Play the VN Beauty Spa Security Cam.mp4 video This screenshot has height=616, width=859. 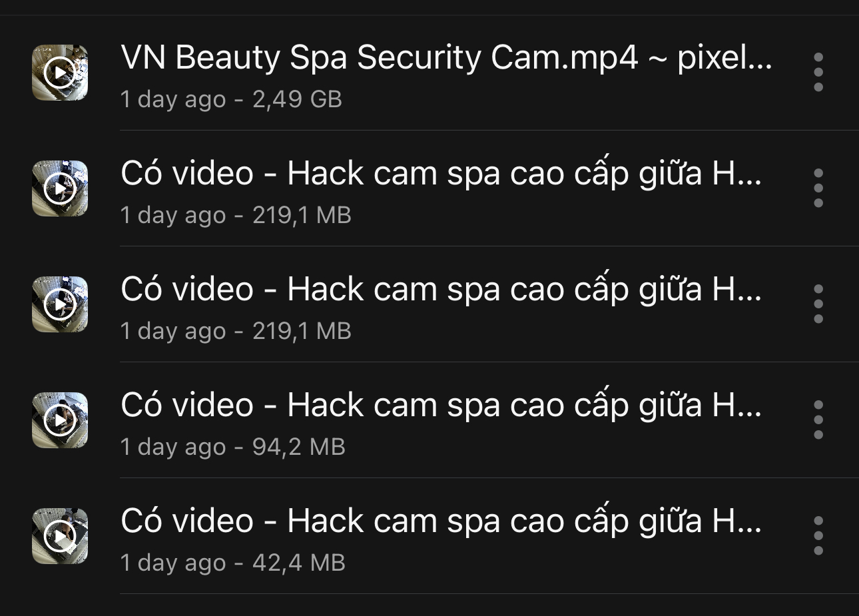pos(60,73)
